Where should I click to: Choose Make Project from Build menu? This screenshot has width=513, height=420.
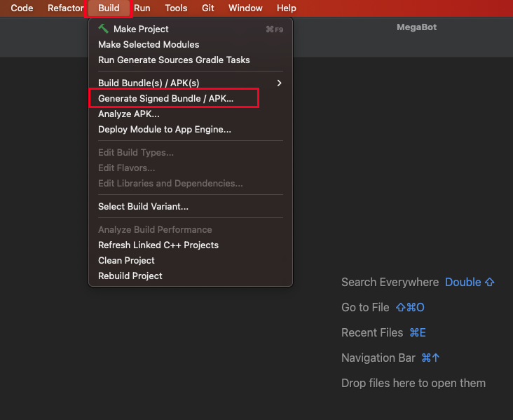[x=191, y=29]
